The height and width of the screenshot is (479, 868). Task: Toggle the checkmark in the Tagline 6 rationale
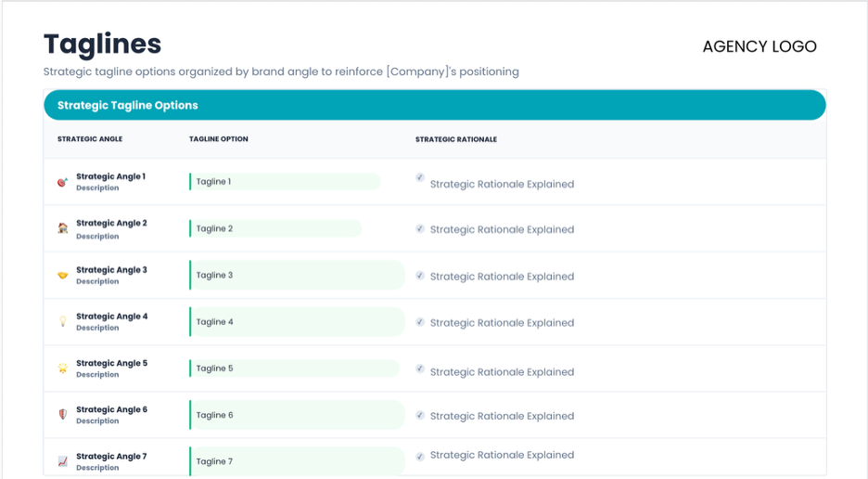pos(420,415)
